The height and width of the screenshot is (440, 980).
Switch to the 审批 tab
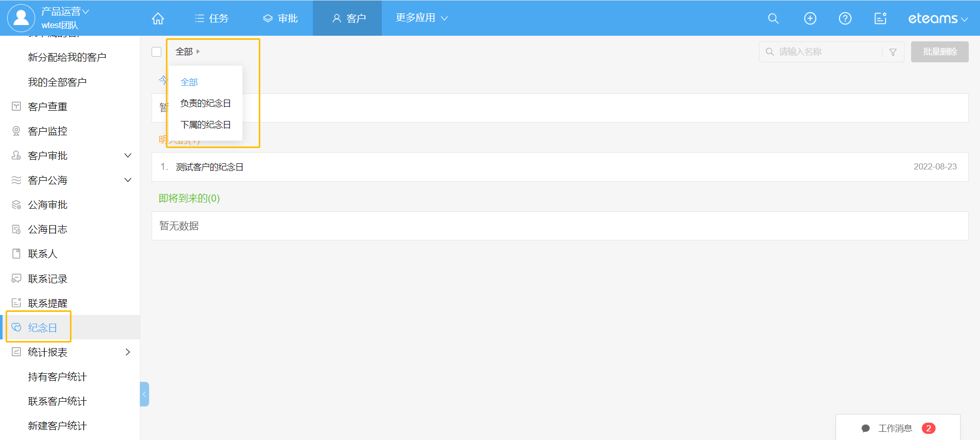click(280, 18)
